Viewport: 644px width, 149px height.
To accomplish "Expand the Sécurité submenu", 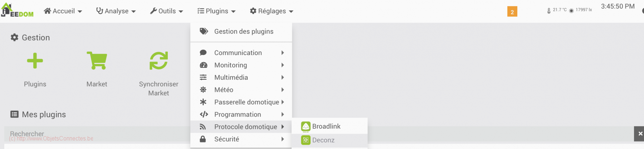I will pyautogui.click(x=241, y=139).
